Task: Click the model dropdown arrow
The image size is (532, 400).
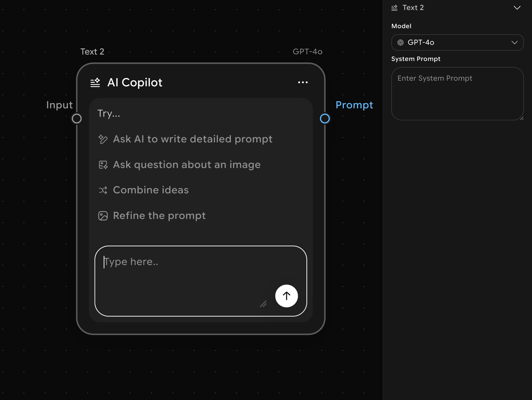Action: click(514, 43)
